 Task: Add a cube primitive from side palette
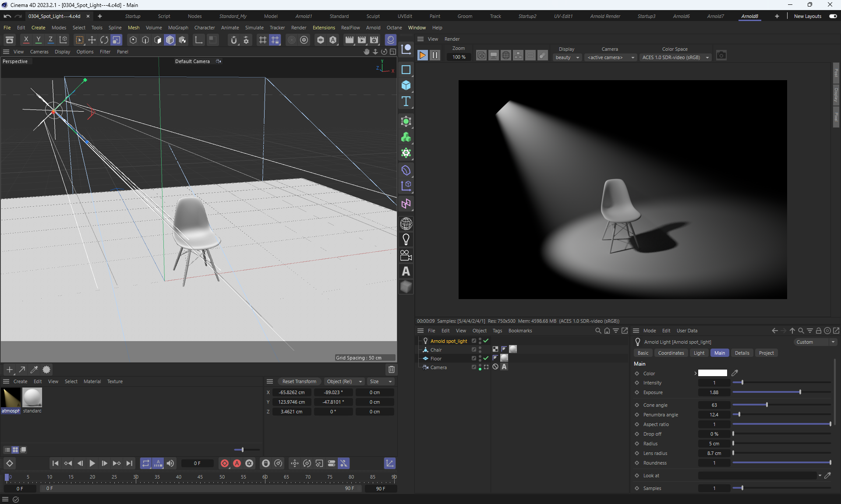[x=406, y=85]
